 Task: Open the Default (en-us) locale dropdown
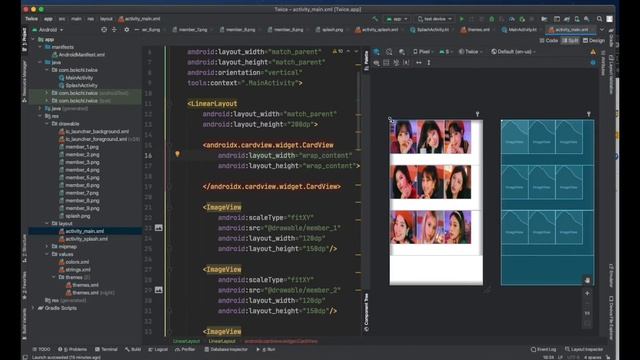point(513,52)
